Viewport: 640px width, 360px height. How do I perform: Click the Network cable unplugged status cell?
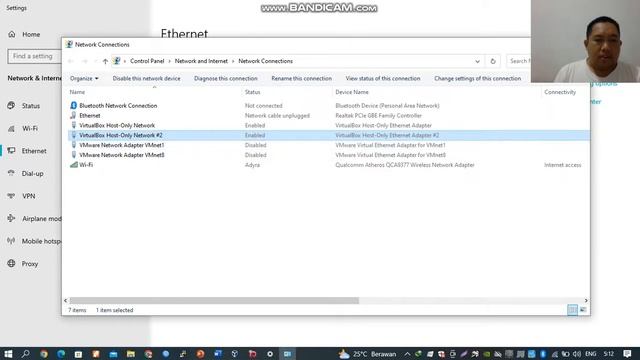(277, 116)
